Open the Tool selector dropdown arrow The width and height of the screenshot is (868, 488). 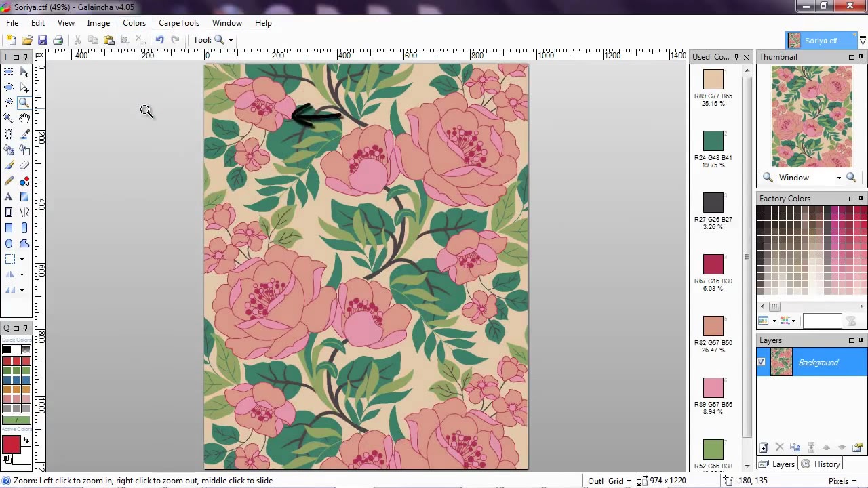[x=231, y=40]
